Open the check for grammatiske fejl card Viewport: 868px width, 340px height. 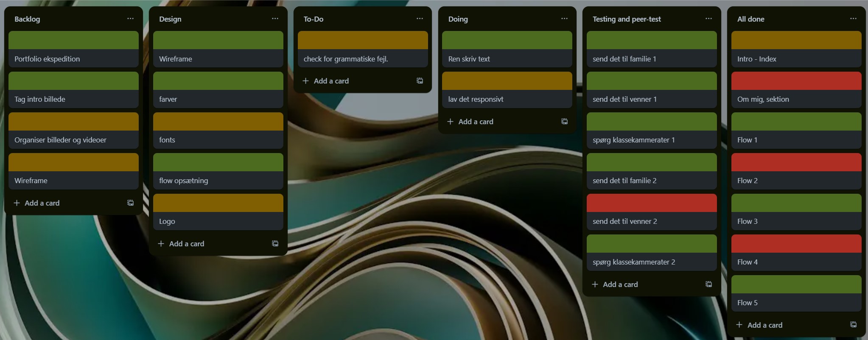[363, 59]
